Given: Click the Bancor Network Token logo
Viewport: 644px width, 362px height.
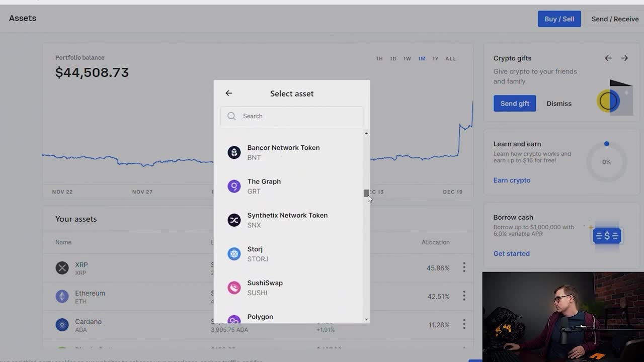Looking at the screenshot, I should click(x=234, y=152).
